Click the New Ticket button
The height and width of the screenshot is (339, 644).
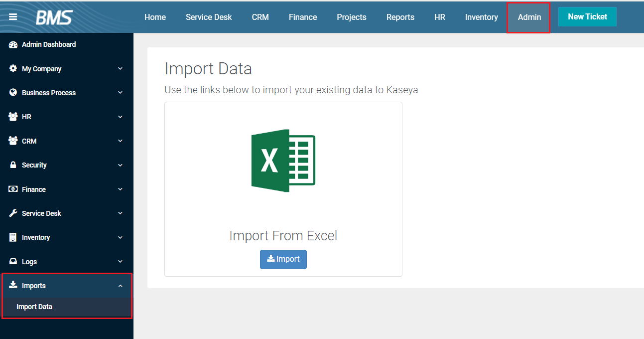pos(587,16)
